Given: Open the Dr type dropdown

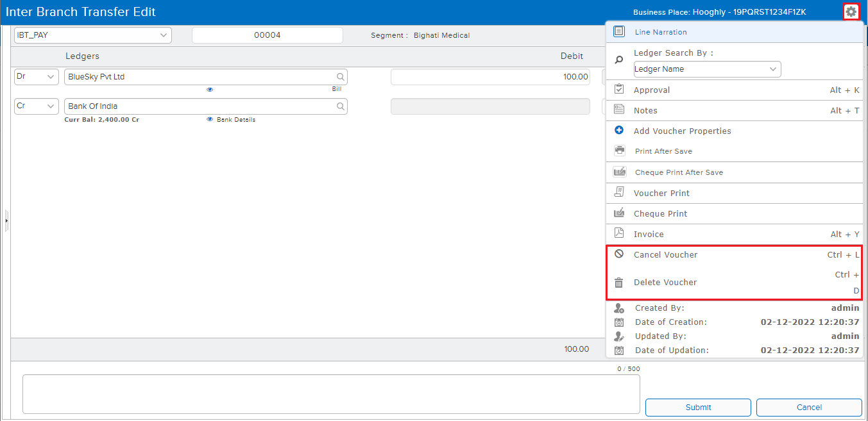Looking at the screenshot, I should [x=37, y=77].
